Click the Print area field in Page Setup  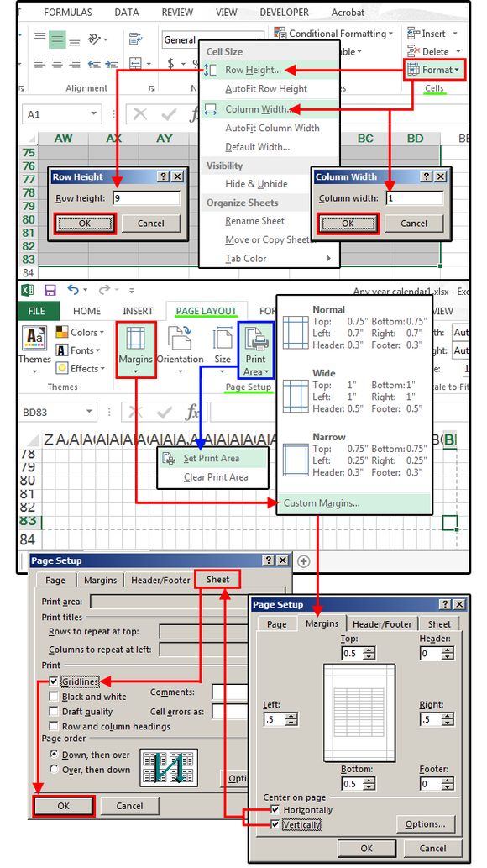click(x=169, y=601)
